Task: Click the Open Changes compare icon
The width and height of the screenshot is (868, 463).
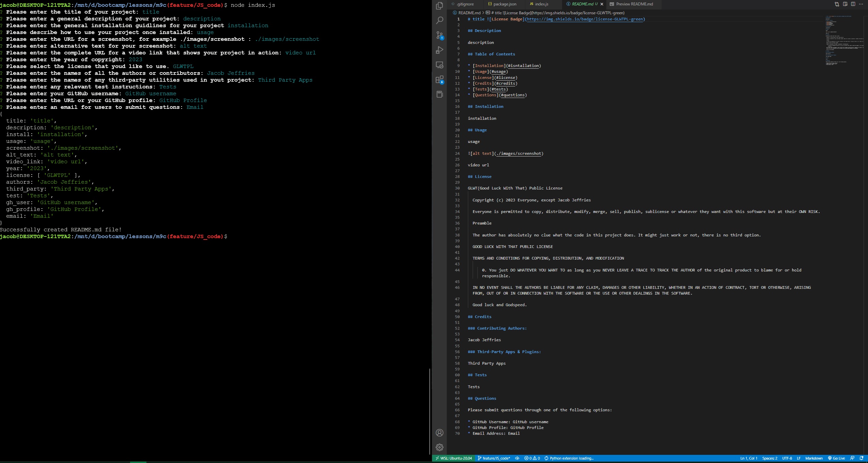Action: pyautogui.click(x=837, y=4)
